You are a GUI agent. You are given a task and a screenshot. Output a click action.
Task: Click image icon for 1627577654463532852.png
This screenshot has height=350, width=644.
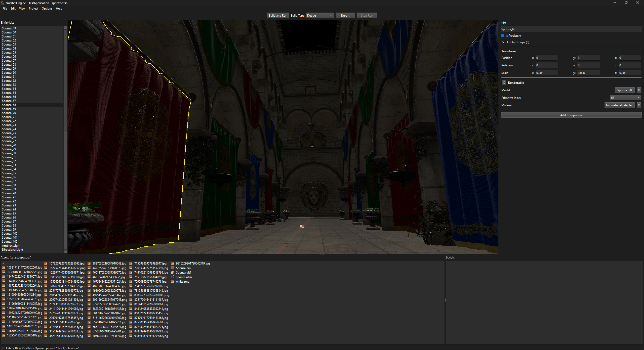(46, 268)
